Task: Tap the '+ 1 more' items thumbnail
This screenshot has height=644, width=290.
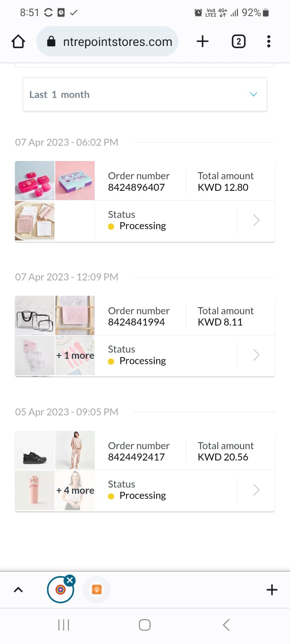Action: coord(75,355)
